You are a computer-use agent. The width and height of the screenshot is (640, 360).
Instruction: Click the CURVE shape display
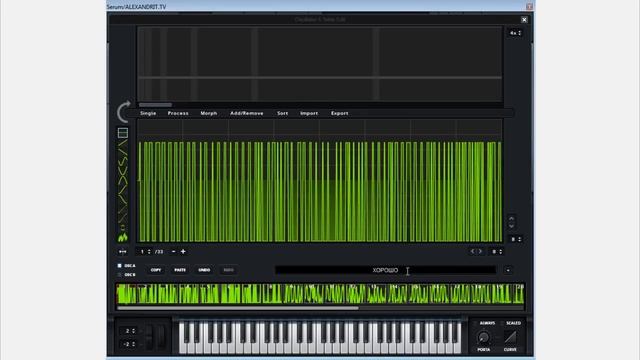[x=510, y=337]
